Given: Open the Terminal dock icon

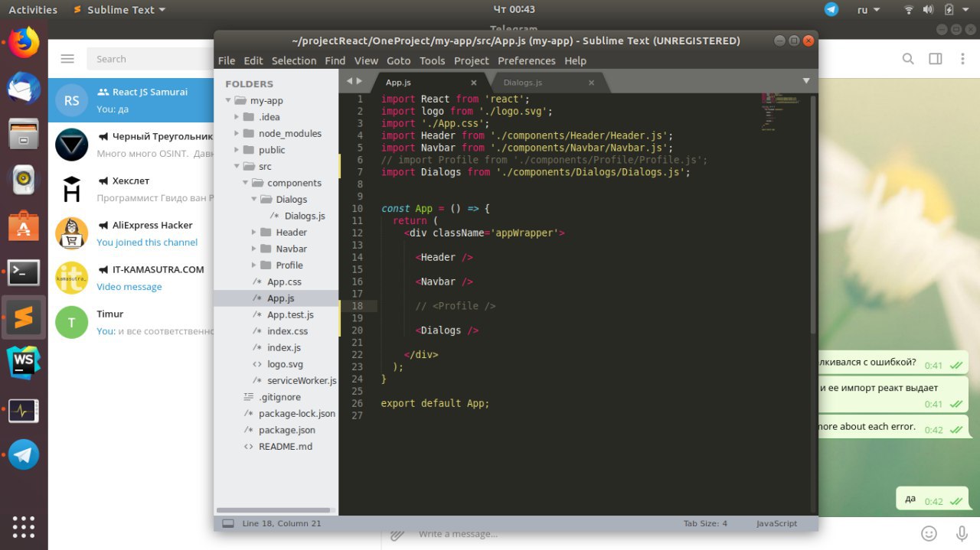Looking at the screenshot, I should click(24, 272).
